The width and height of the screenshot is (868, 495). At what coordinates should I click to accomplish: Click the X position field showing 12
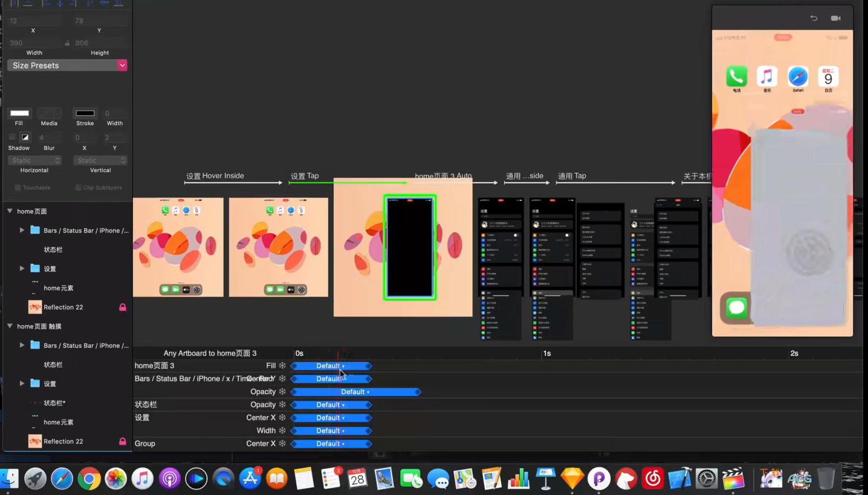pos(34,21)
